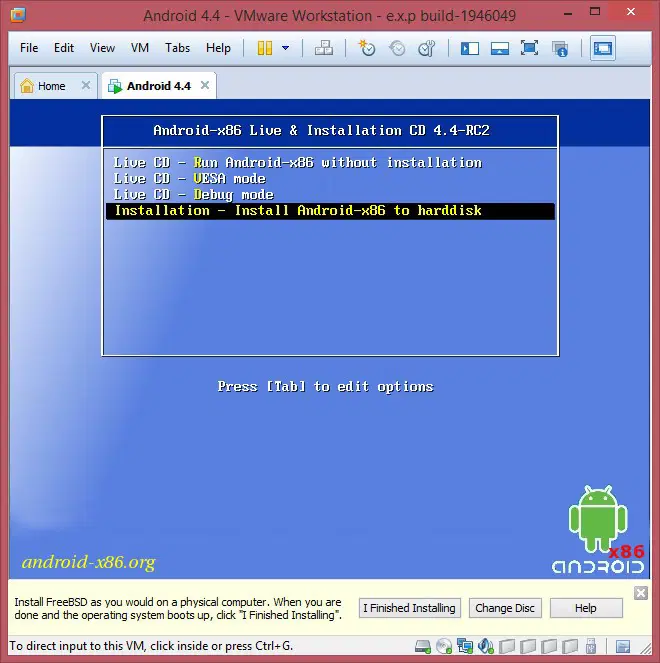The image size is (660, 663).
Task: Click the Android 4.4 tab VM icon
Action: click(x=115, y=86)
